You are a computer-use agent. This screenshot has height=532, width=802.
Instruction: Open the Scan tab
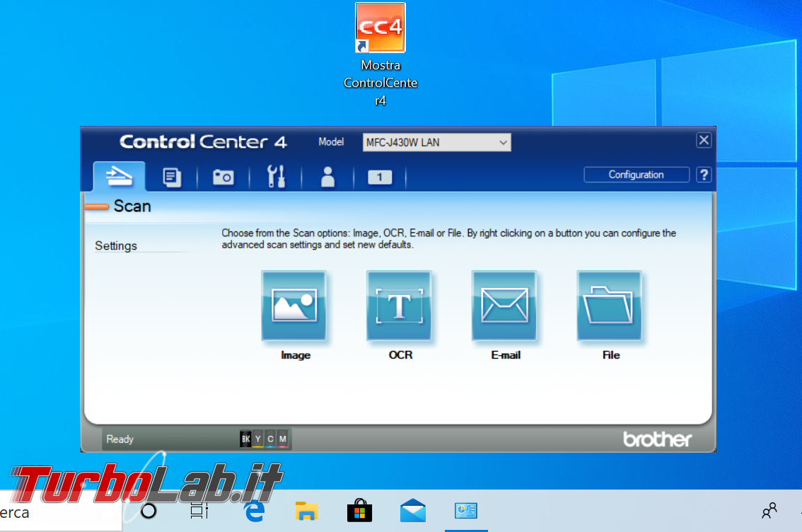120,176
